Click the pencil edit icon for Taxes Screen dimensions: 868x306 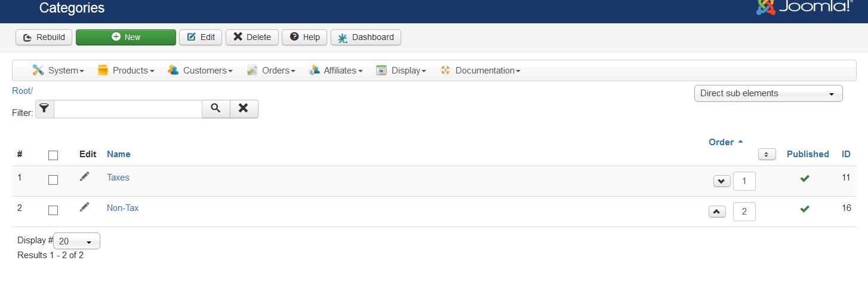(85, 176)
